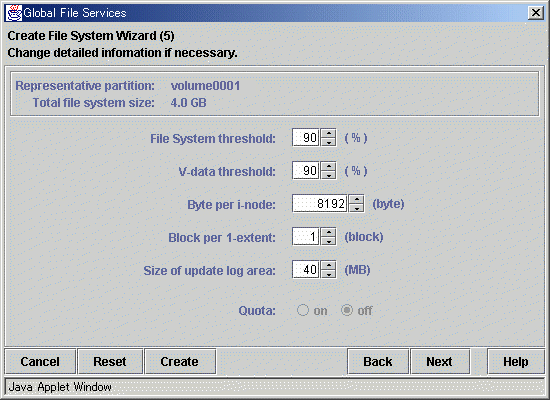Decrease Byte per i-node value

click(x=356, y=208)
